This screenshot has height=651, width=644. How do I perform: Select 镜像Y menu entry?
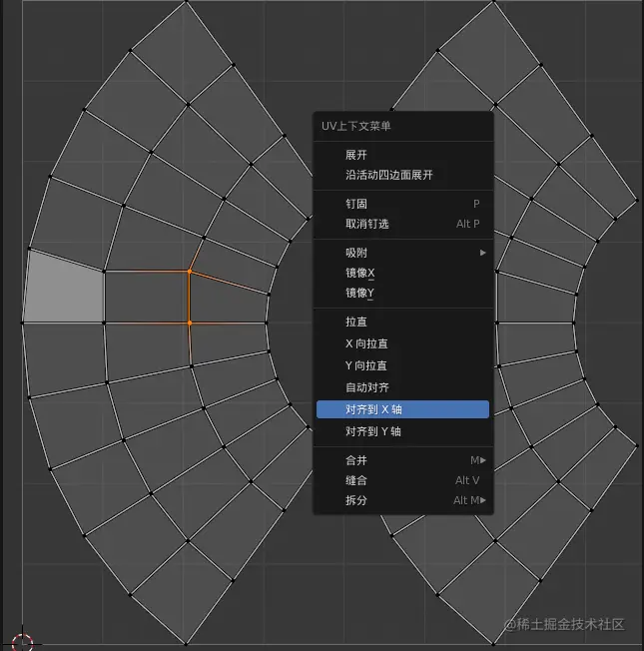pos(402,293)
